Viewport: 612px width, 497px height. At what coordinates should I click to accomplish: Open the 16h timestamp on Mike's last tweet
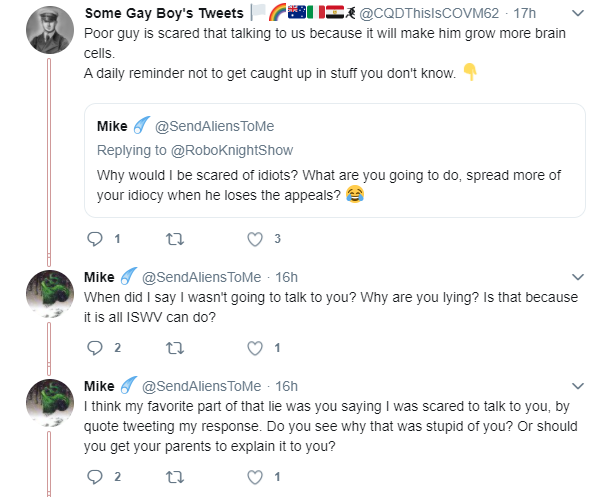tap(286, 386)
